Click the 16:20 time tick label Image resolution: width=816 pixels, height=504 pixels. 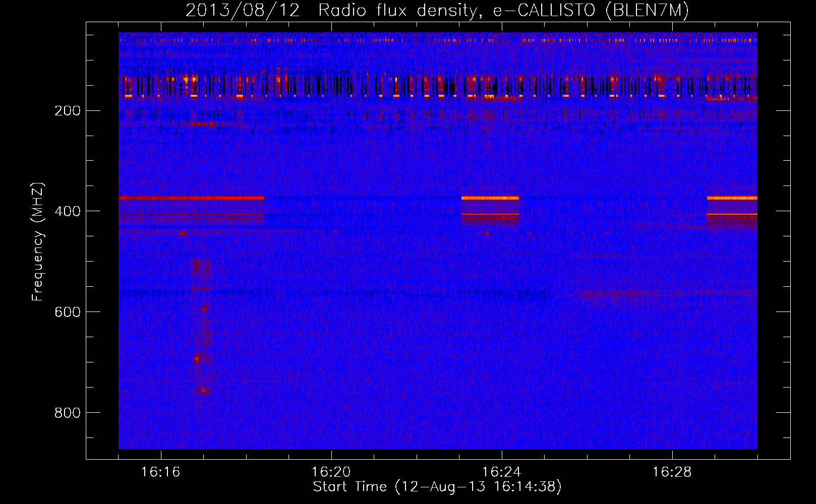[331, 472]
